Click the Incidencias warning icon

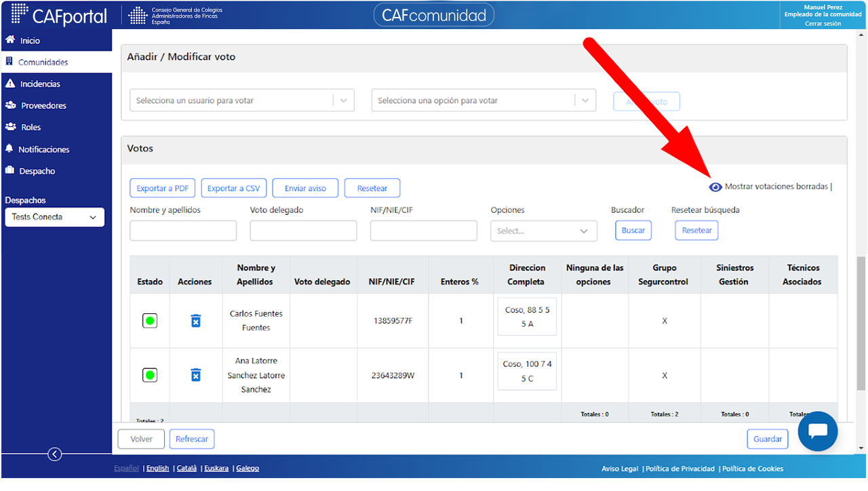coord(10,83)
